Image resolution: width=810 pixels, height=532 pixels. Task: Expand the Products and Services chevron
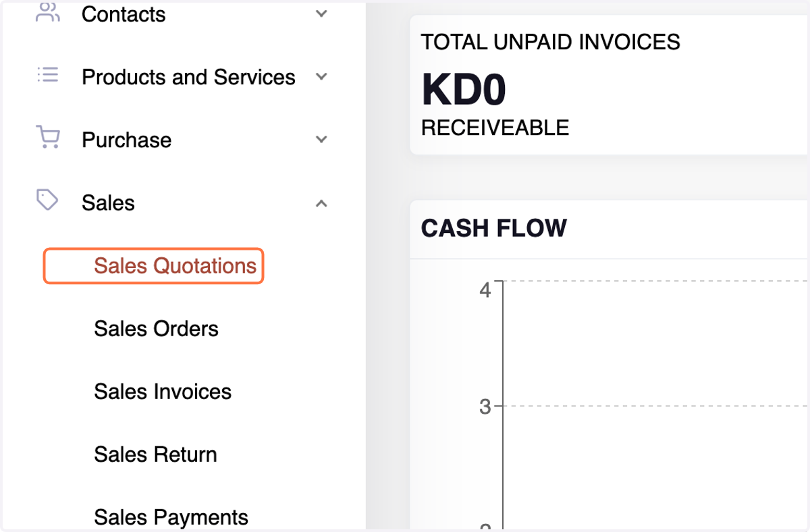click(322, 76)
